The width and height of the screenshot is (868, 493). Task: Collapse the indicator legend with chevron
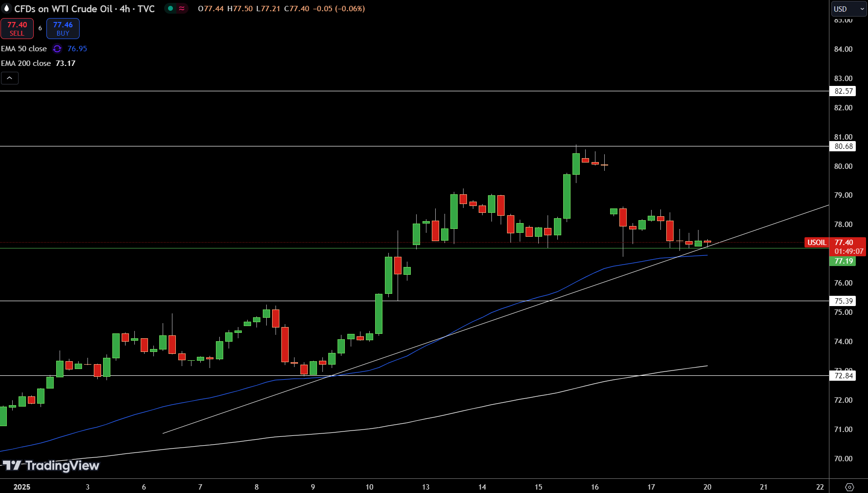click(x=9, y=78)
